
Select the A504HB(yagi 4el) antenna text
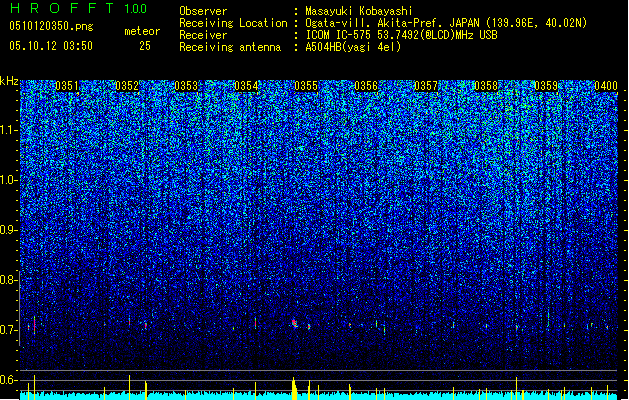click(353, 47)
